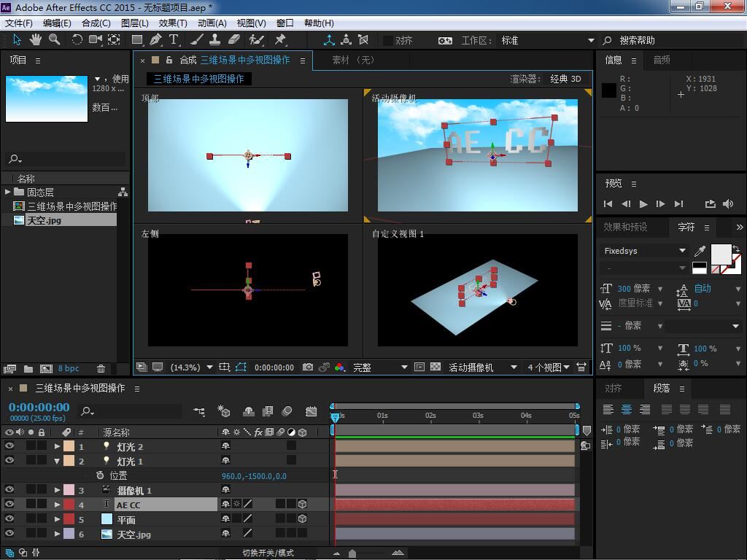
Task: Expand the 摄像机 1 layer properties
Action: 57,490
